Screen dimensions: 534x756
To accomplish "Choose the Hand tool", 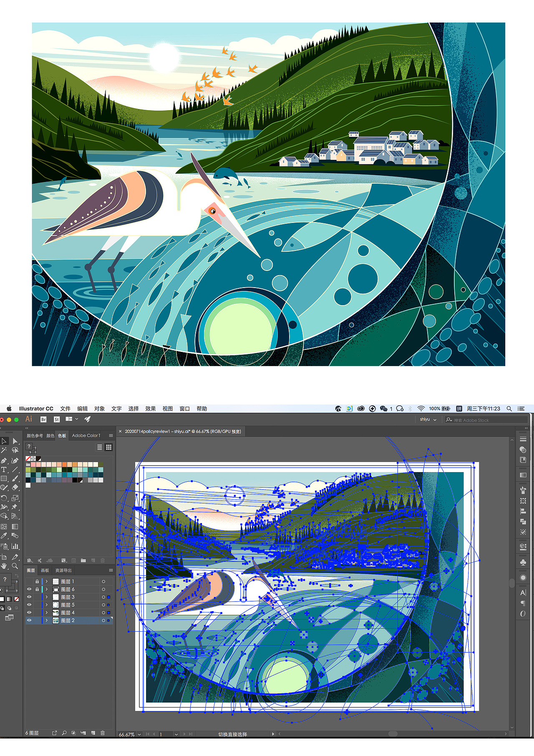I will (x=4, y=566).
